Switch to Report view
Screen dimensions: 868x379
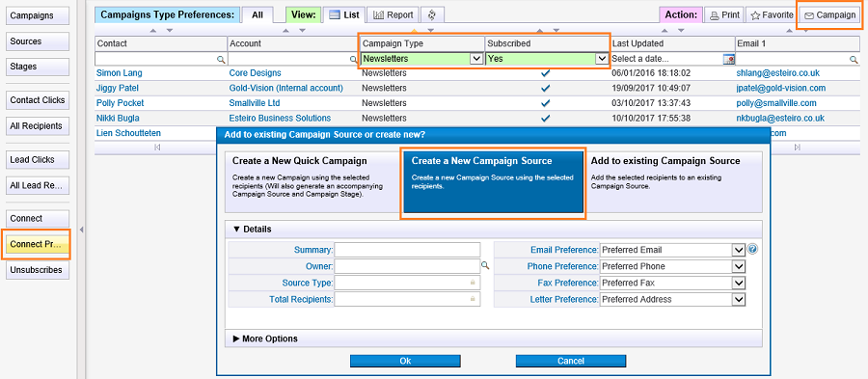point(393,14)
